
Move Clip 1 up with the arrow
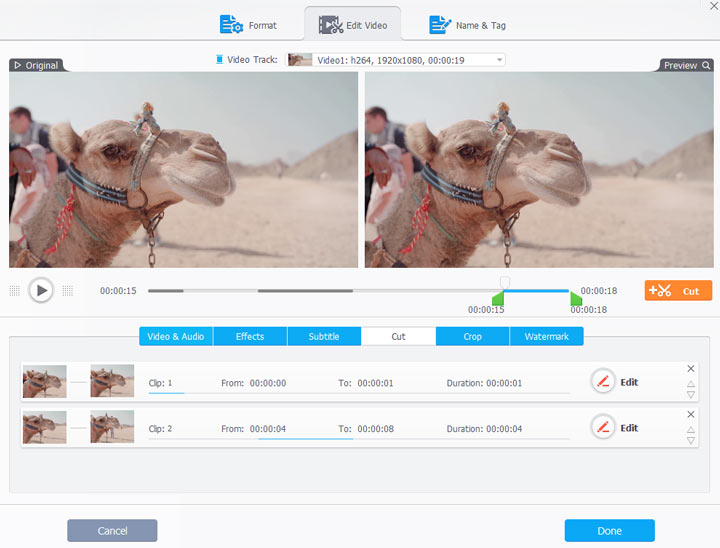(691, 384)
